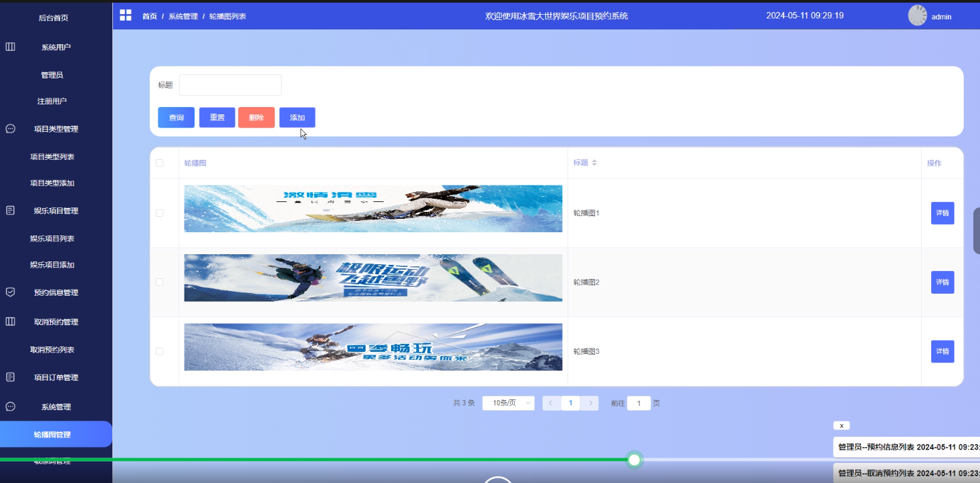Open 取消预约列表 menu item

point(52,349)
